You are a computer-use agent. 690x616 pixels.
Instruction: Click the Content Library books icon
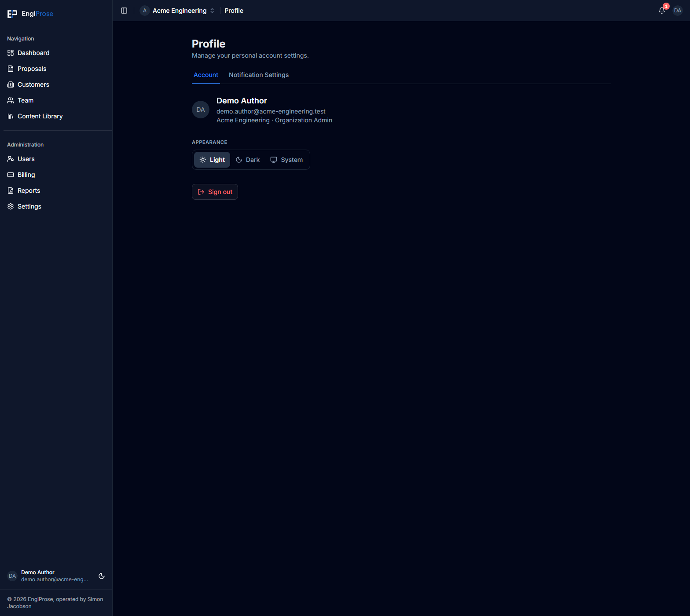tap(11, 116)
